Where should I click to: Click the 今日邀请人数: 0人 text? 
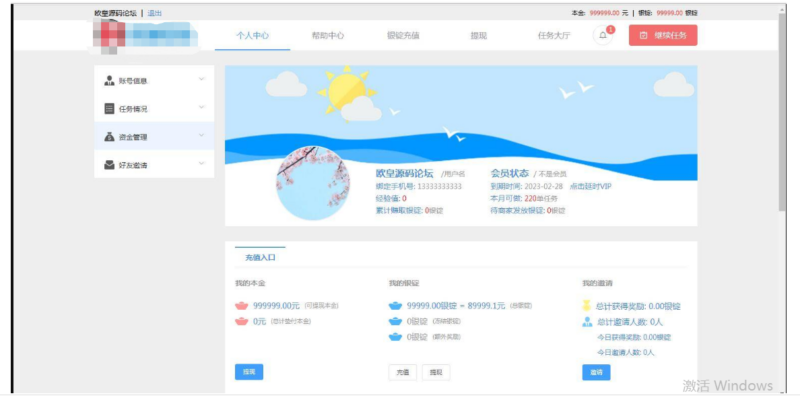pyautogui.click(x=626, y=352)
